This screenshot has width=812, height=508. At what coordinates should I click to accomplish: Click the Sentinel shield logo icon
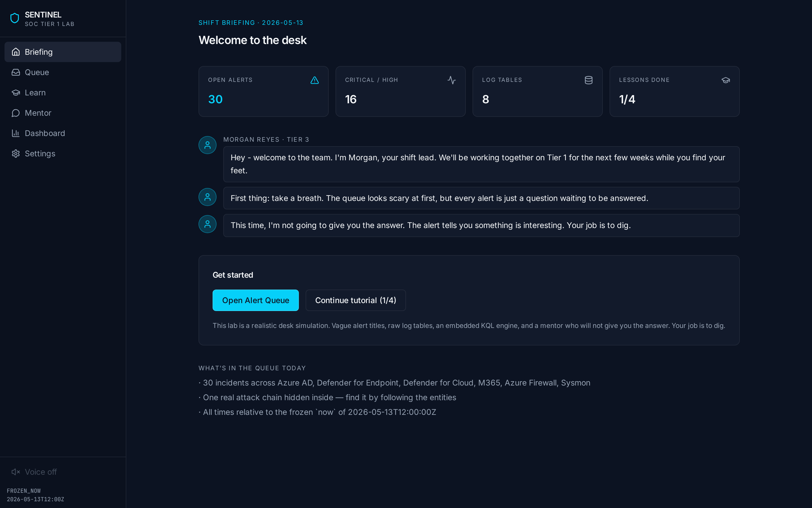(15, 18)
